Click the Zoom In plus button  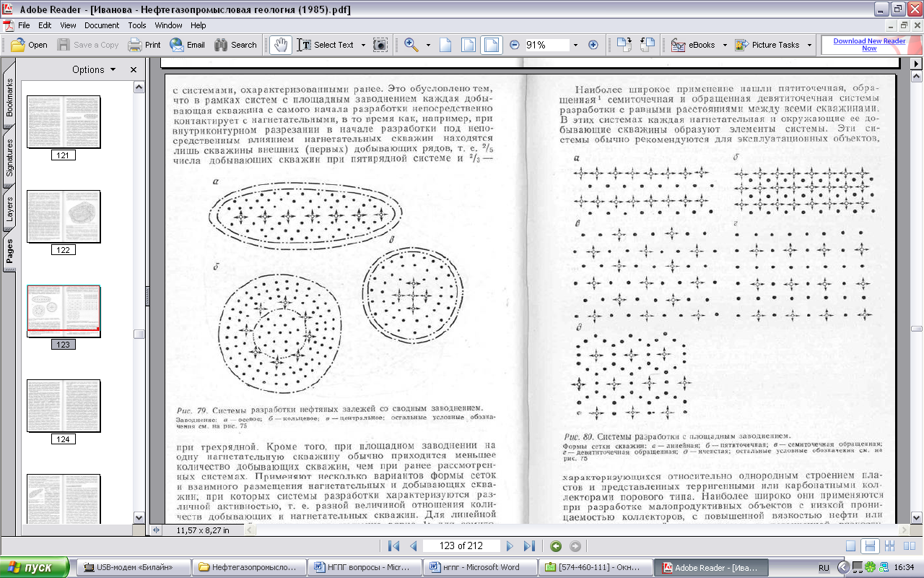pyautogui.click(x=593, y=45)
